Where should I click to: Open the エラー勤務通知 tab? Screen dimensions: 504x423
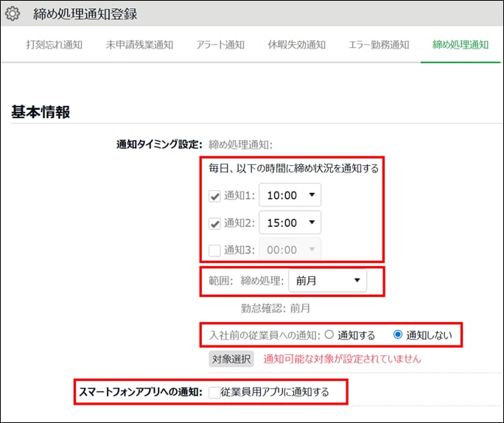tap(378, 44)
